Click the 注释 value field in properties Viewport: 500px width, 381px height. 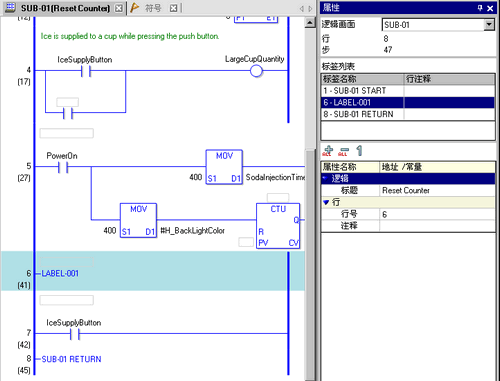point(437,226)
